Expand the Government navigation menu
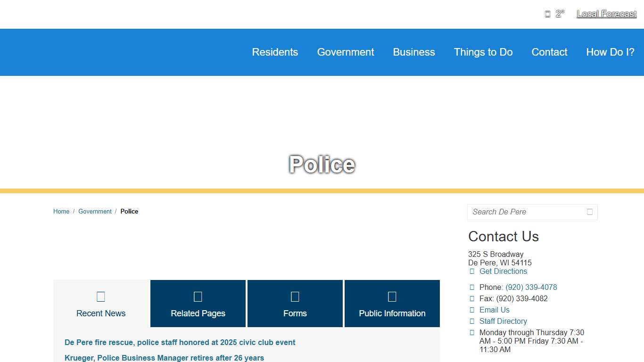Image resolution: width=644 pixels, height=362 pixels. (x=346, y=52)
